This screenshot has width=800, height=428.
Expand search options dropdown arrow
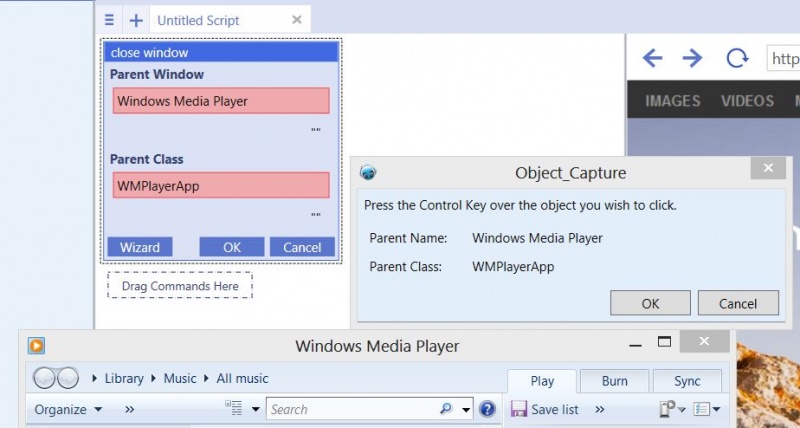click(x=466, y=410)
